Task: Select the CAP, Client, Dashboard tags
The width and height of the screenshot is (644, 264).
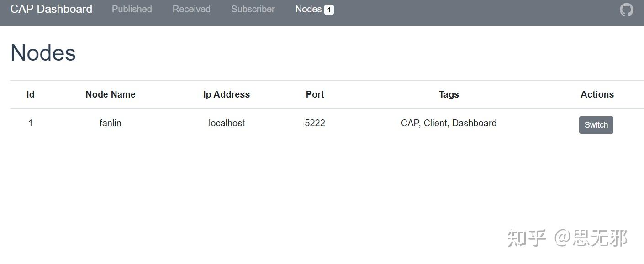Action: [x=449, y=123]
